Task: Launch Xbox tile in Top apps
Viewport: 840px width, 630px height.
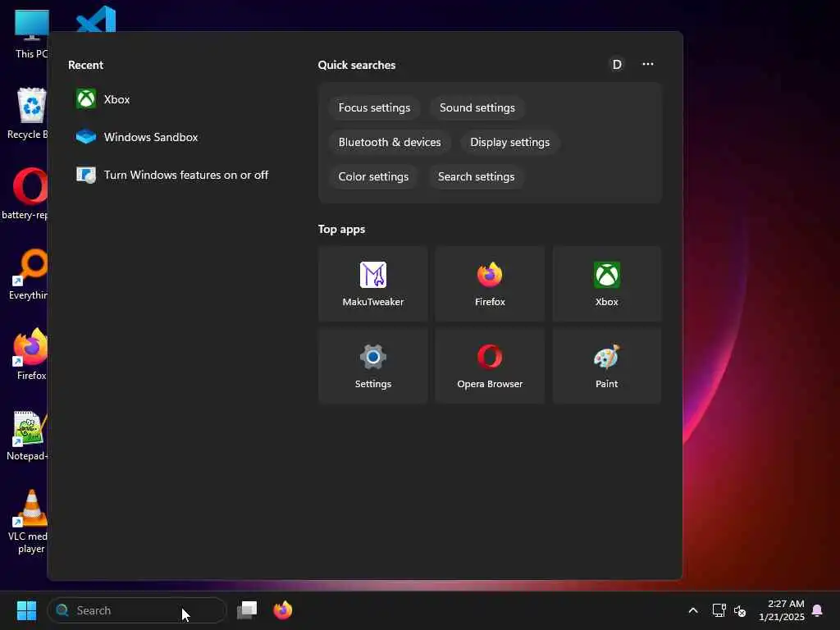Action: pyautogui.click(x=606, y=284)
